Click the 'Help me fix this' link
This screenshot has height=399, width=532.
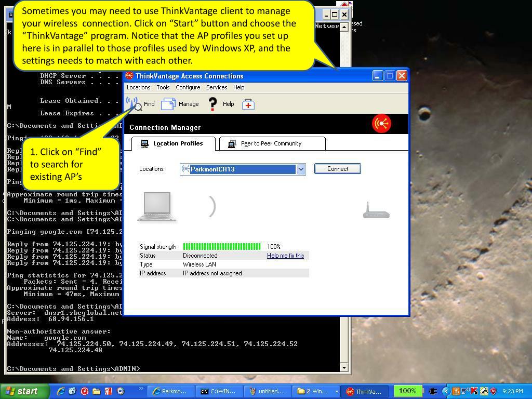[x=285, y=256]
